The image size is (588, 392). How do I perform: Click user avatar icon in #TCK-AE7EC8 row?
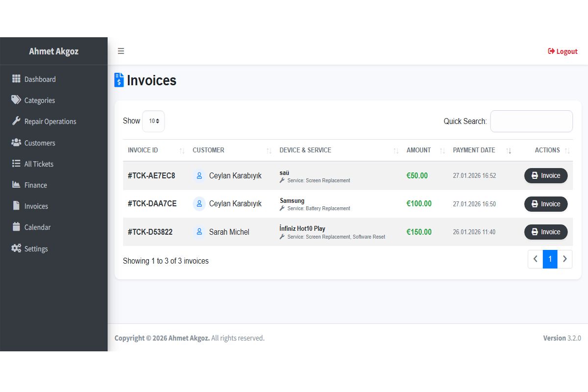click(199, 175)
